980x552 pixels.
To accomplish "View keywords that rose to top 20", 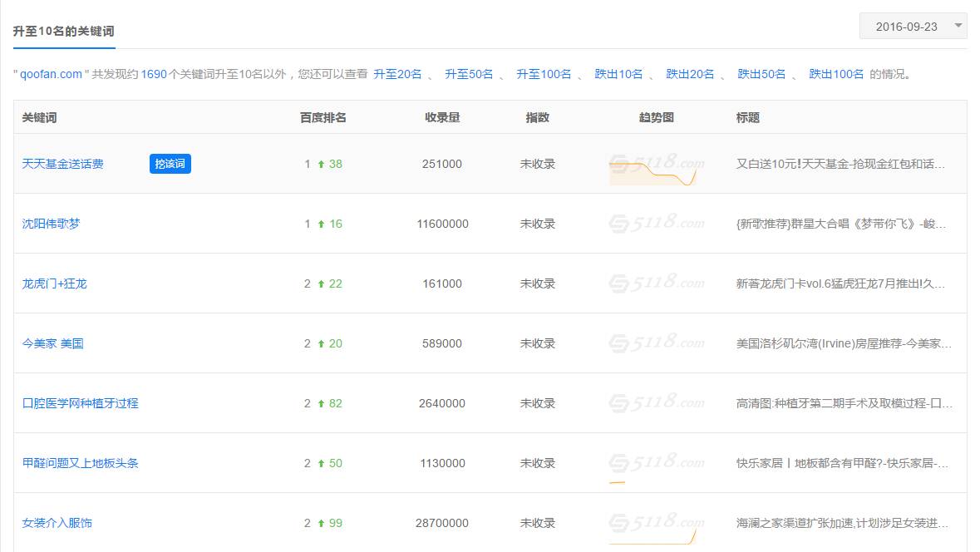I will [x=397, y=74].
